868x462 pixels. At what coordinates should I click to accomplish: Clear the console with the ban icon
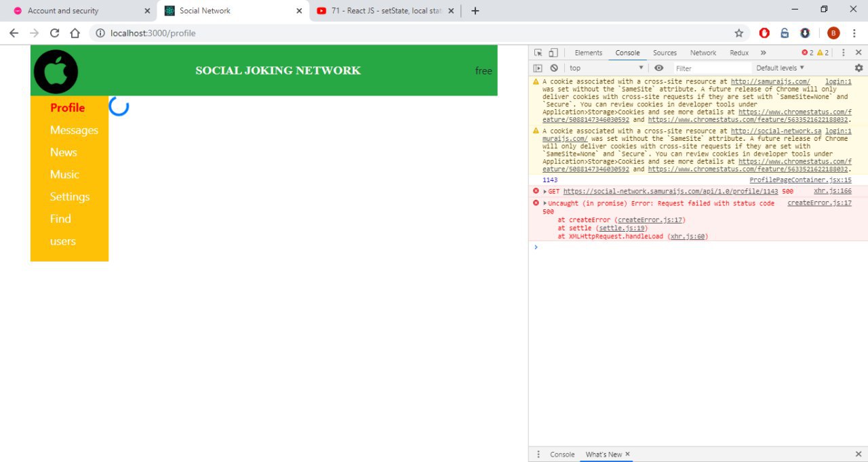coord(554,68)
